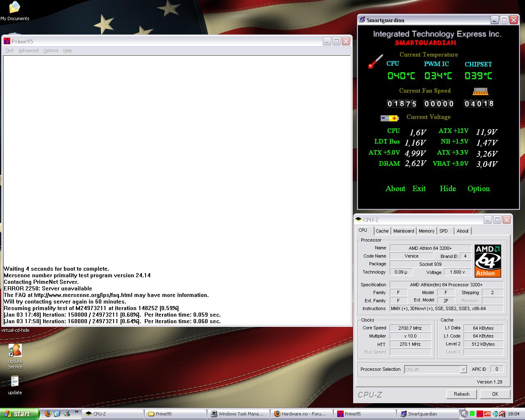Viewport: 525px width, 420px height.
Task: Click the thermometer icon in Smartguardian
Action: [375, 62]
